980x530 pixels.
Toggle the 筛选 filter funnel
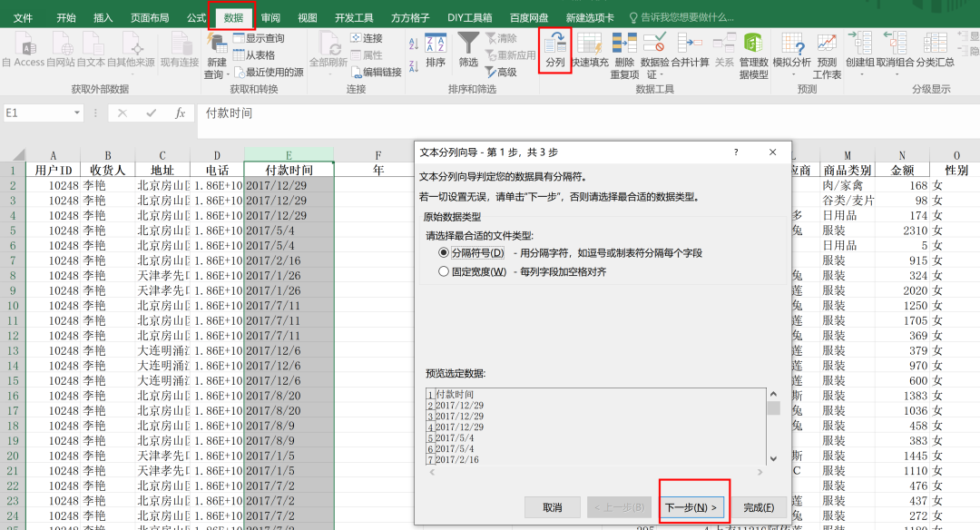[x=468, y=50]
